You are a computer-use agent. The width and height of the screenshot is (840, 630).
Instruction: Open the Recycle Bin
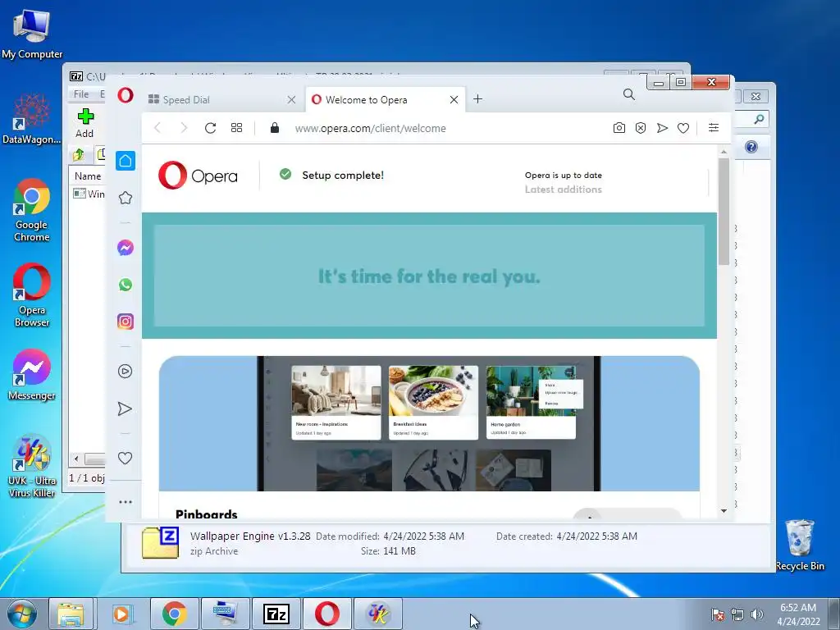point(800,545)
